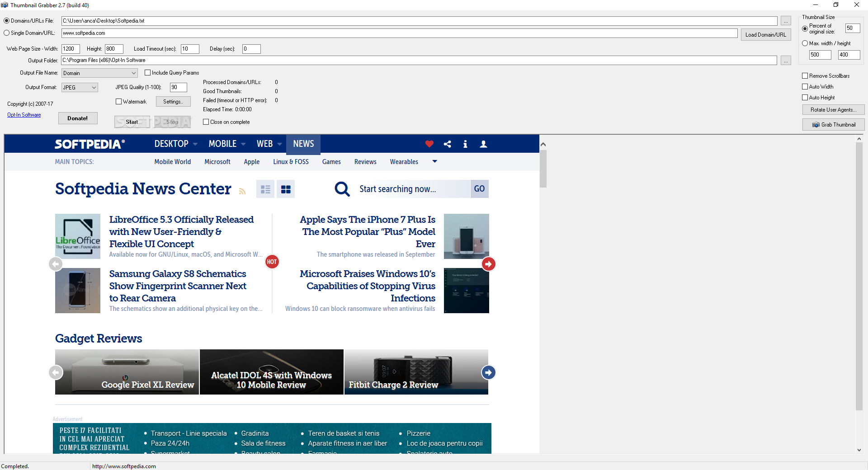This screenshot has height=470, width=868.
Task: Click the red next-arrow on news carousel
Action: tap(488, 264)
